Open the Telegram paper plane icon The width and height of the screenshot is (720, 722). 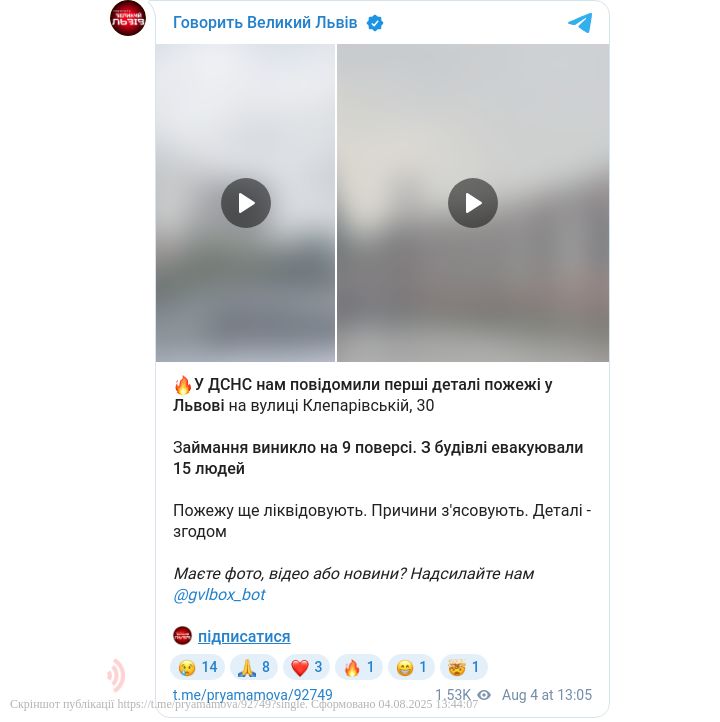pos(580,23)
